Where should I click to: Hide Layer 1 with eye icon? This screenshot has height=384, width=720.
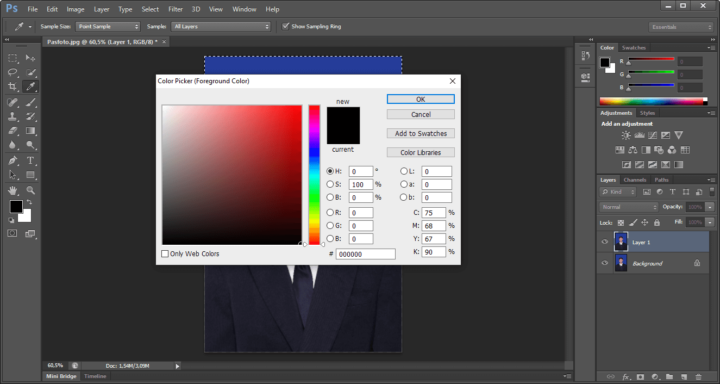[x=605, y=242]
